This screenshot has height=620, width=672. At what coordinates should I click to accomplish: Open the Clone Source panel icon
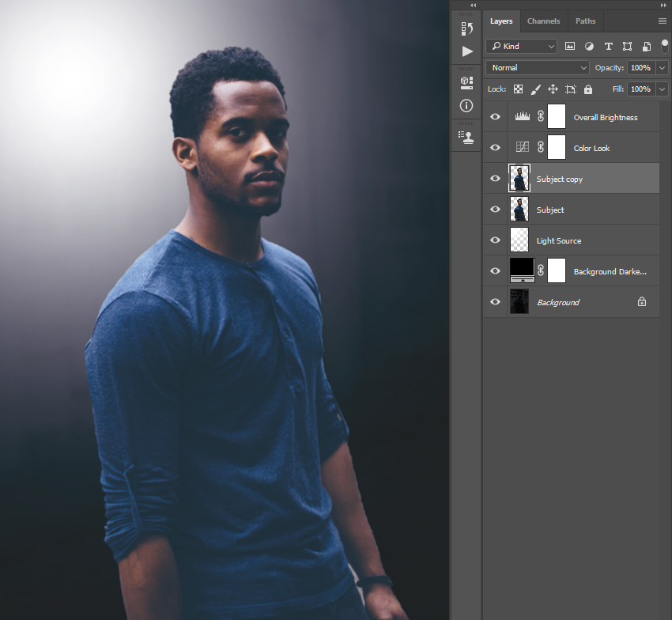coord(466,137)
